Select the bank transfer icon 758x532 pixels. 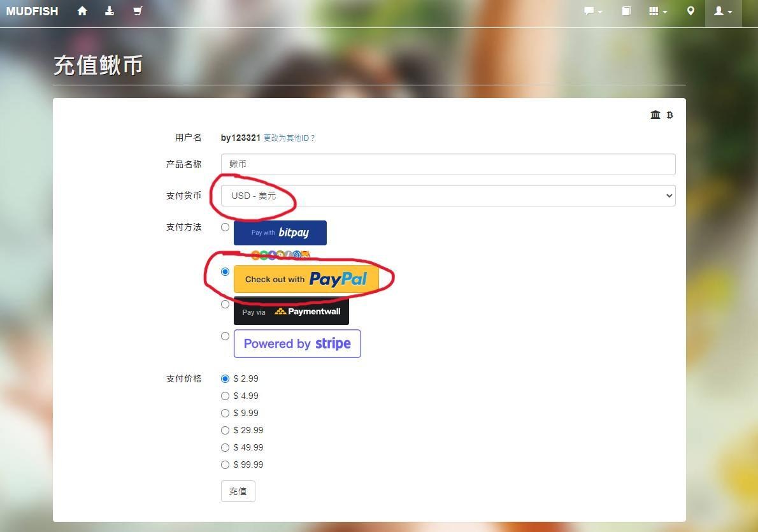655,115
